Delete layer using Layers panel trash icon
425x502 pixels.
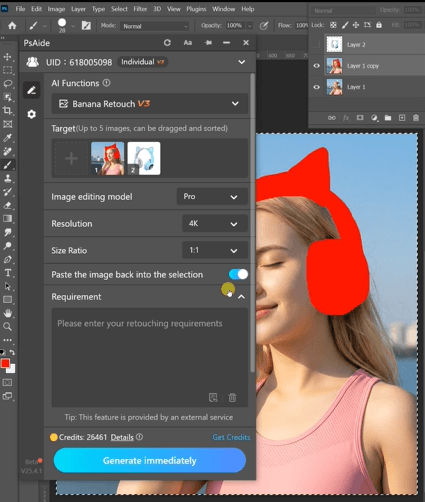pos(416,118)
